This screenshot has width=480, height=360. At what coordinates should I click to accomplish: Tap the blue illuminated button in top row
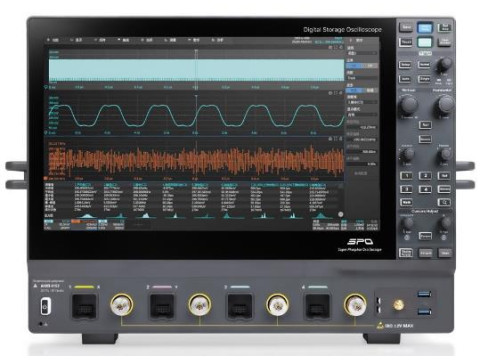click(x=425, y=28)
